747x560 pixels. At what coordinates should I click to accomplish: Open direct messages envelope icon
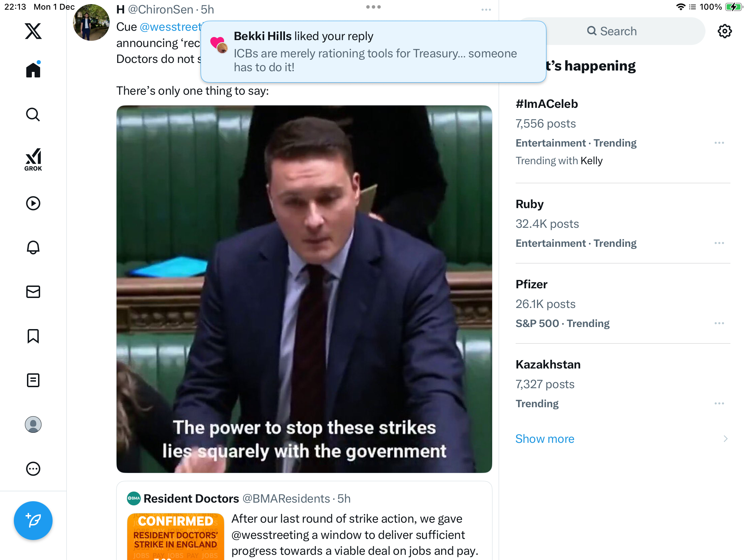(x=33, y=292)
